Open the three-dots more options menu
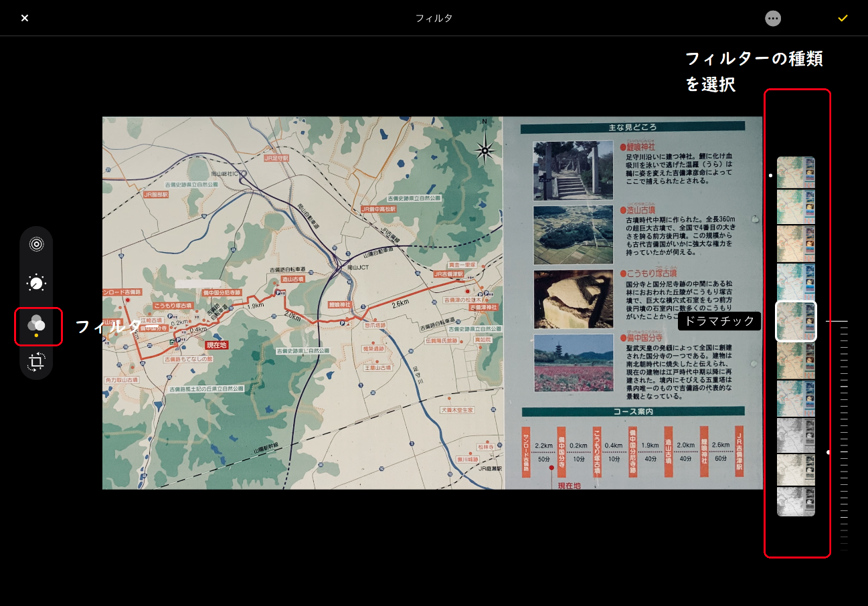This screenshot has width=868, height=606. (773, 18)
